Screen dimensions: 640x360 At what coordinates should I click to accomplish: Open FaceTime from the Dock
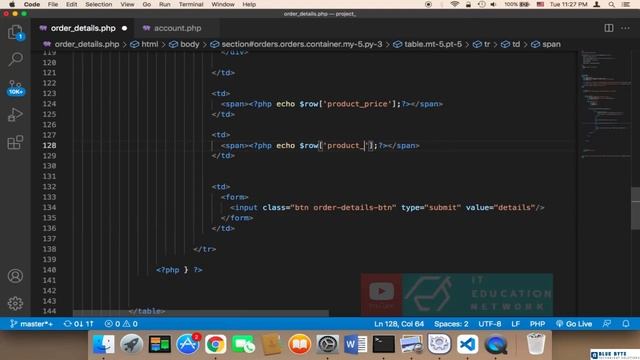243,344
